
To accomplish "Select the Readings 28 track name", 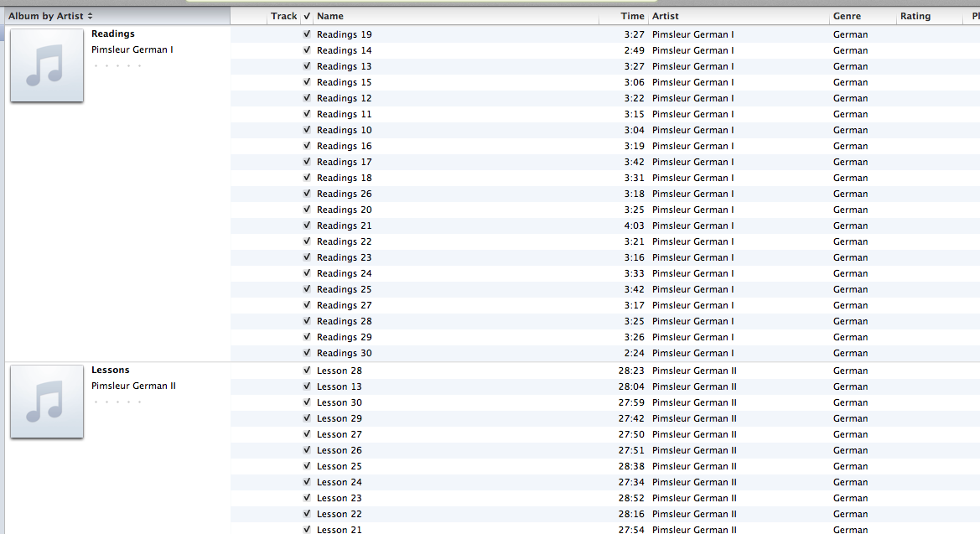I will [x=344, y=321].
